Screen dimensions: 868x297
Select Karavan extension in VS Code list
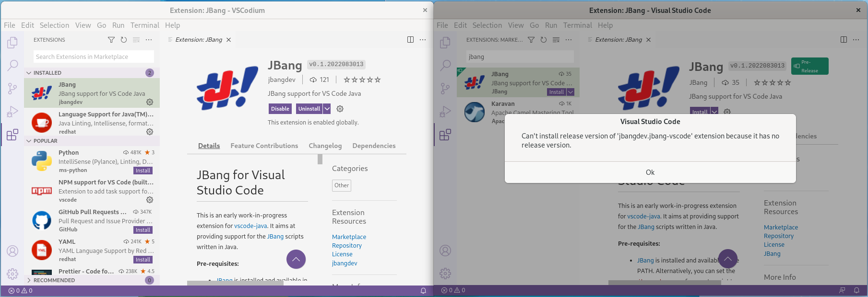518,112
